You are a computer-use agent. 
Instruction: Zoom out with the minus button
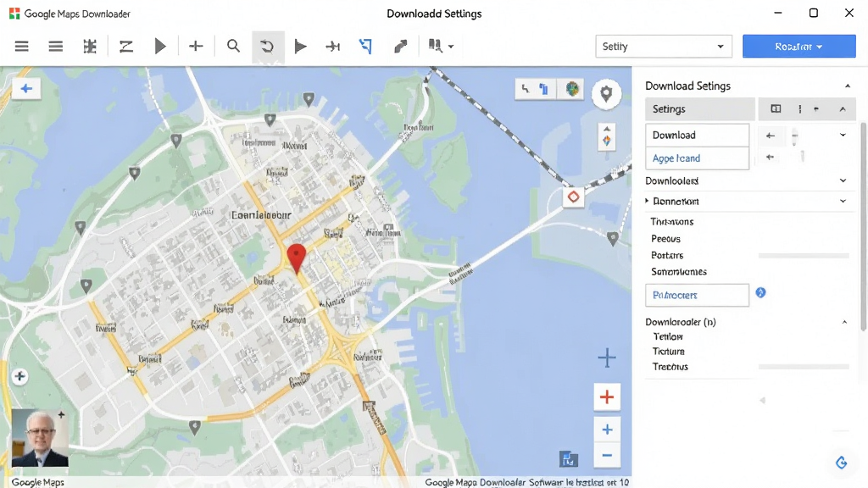(607, 455)
